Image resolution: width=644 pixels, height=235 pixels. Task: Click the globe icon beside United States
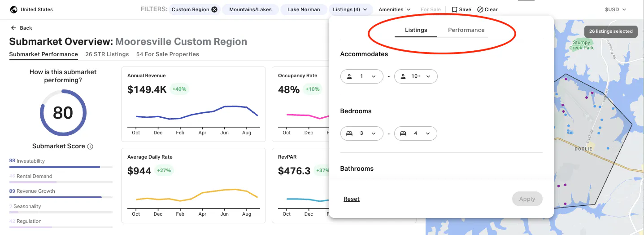[13, 9]
